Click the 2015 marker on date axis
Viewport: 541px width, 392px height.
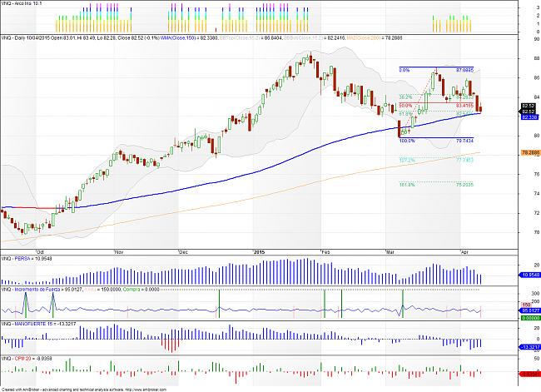point(259,252)
